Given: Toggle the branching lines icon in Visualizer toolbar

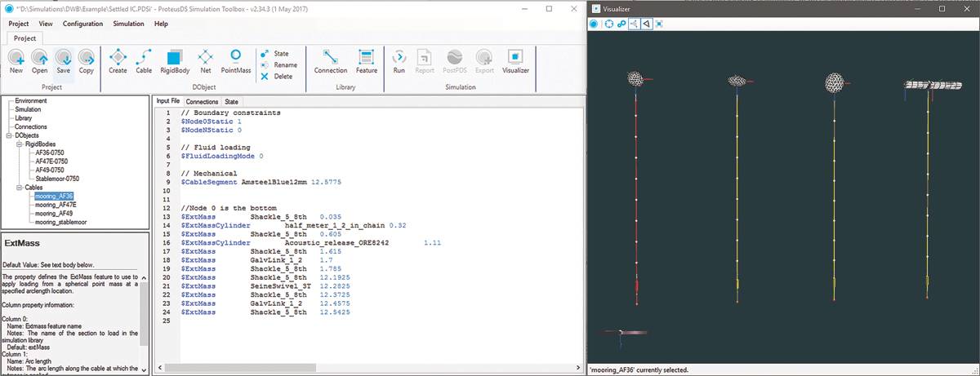Looking at the screenshot, I should (634, 24).
